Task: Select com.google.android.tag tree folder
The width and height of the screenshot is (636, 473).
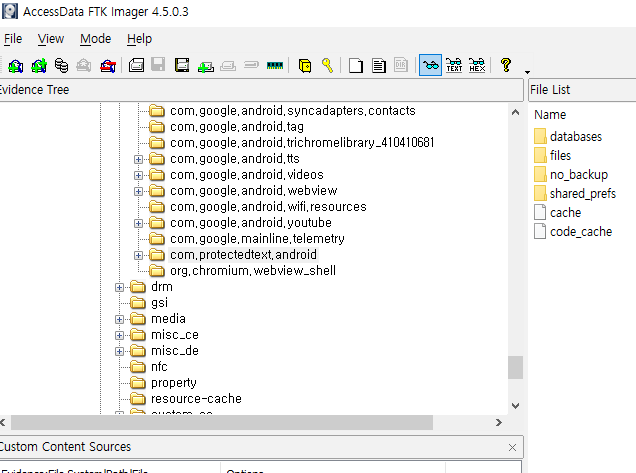Action: point(236,127)
